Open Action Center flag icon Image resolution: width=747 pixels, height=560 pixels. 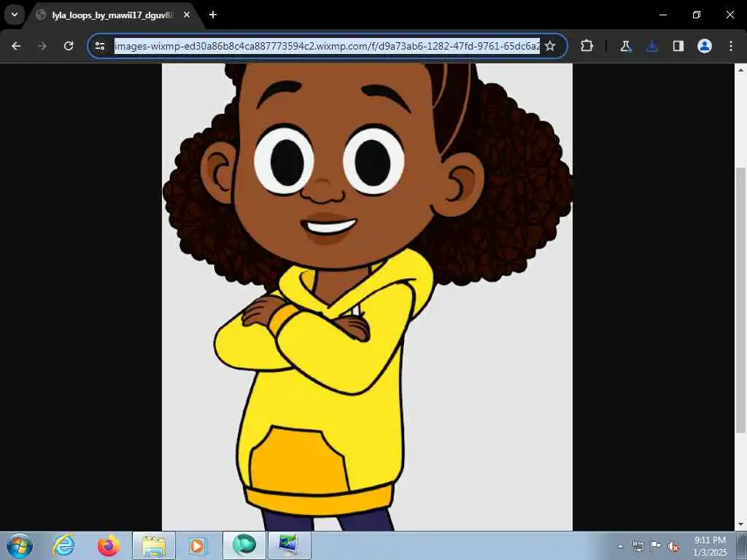pos(656,546)
